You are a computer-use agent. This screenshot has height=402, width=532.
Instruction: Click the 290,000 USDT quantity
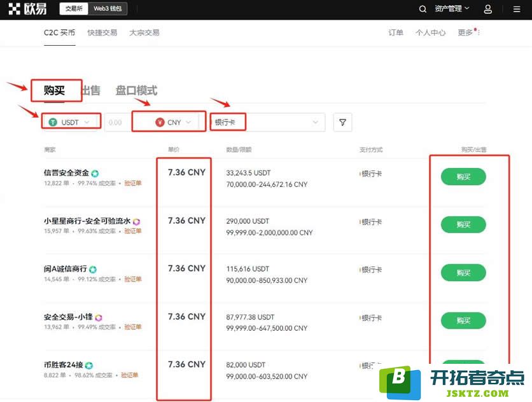[x=248, y=221]
